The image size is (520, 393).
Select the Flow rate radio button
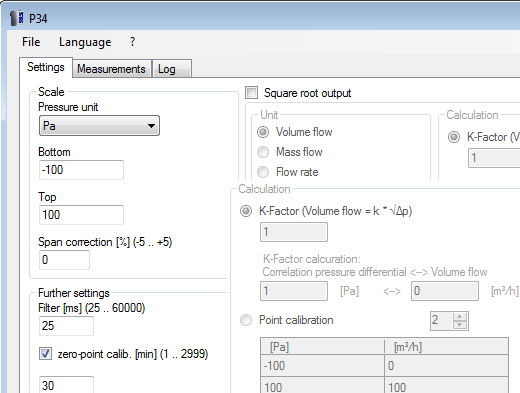tap(263, 172)
